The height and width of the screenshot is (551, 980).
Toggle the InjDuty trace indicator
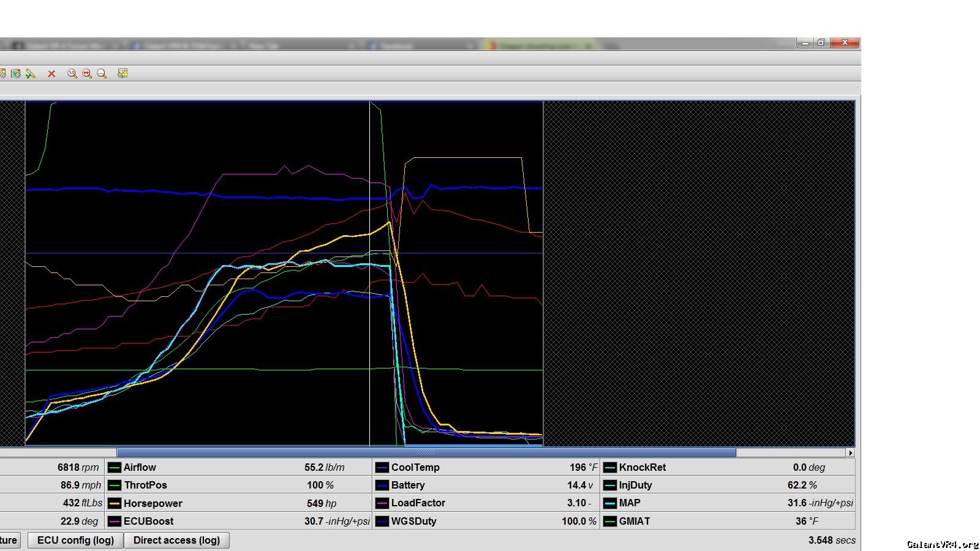pos(609,485)
